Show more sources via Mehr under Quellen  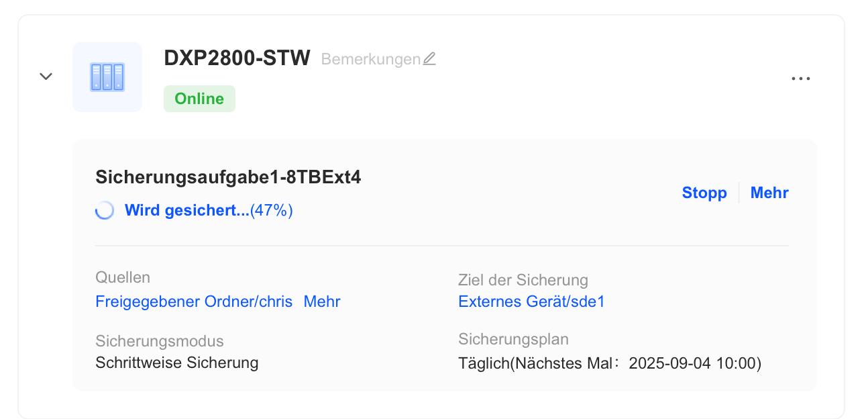pyautogui.click(x=322, y=301)
